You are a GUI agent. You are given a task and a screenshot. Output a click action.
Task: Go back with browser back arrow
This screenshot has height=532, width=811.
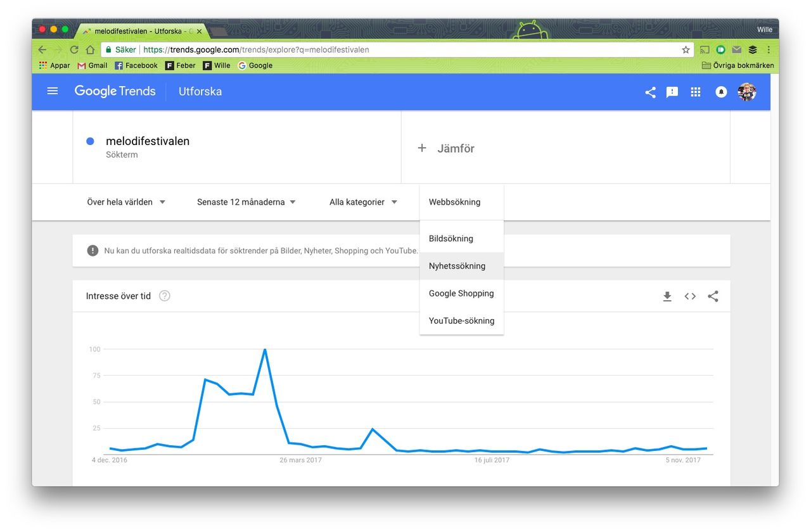point(42,49)
